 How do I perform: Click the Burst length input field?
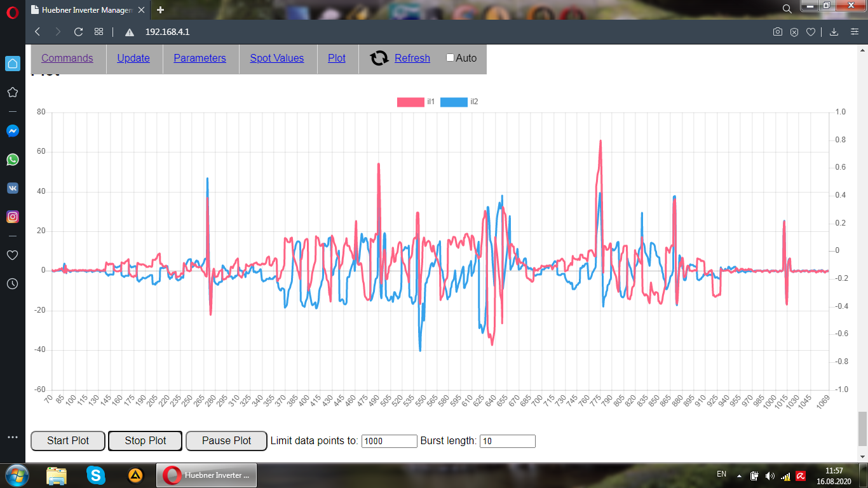(507, 441)
